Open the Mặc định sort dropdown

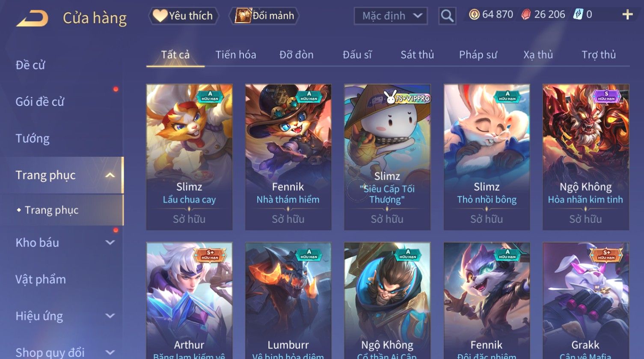click(x=391, y=16)
